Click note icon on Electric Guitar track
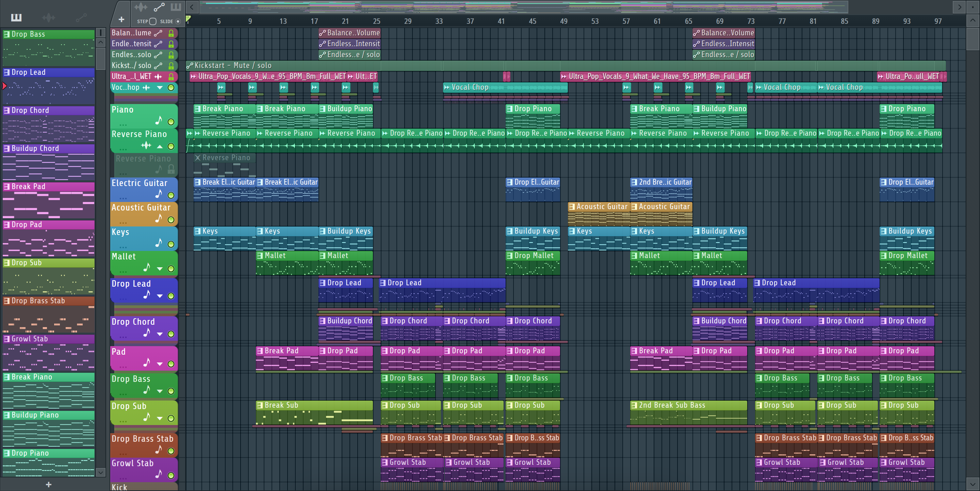Viewport: 980px width, 491px height. 159,194
